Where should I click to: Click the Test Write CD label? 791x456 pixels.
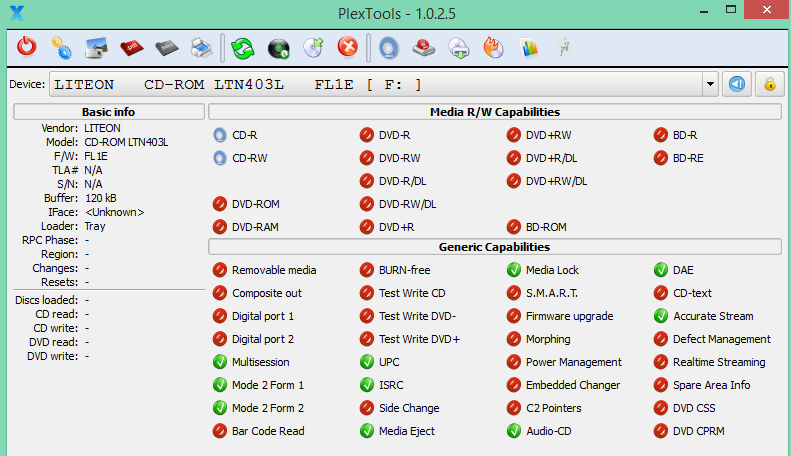pyautogui.click(x=412, y=293)
